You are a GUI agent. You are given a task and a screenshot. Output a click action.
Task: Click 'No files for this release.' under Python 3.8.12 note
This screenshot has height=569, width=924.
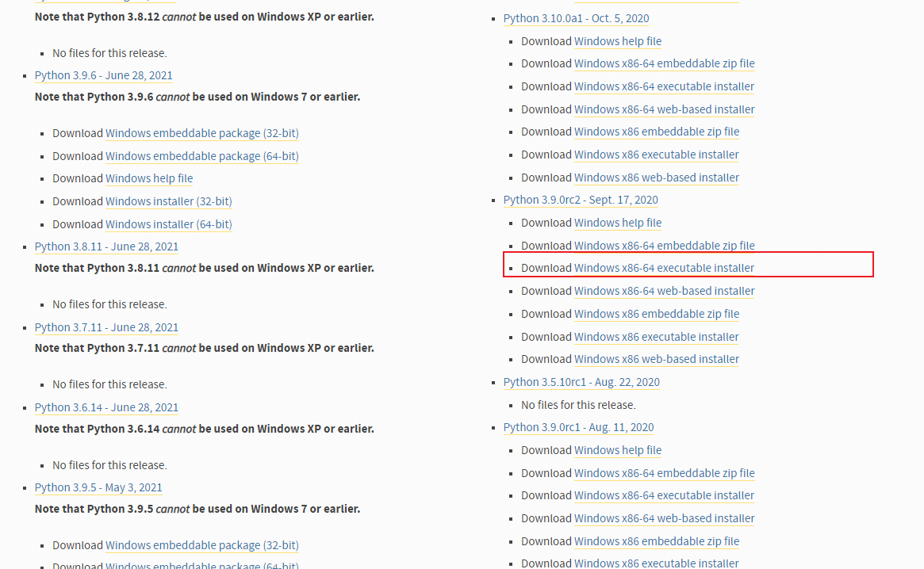(x=109, y=54)
